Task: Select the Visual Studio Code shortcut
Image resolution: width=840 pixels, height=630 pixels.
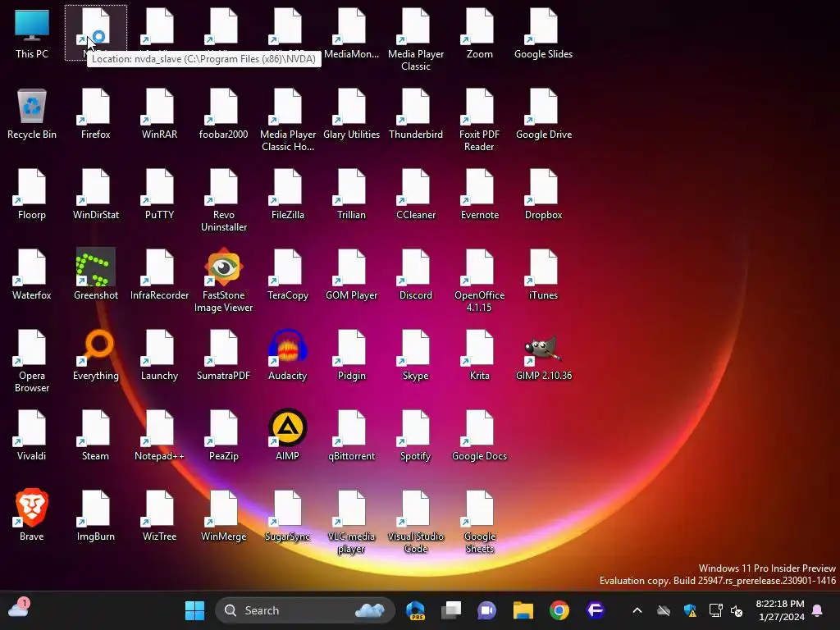Action: coord(416,522)
